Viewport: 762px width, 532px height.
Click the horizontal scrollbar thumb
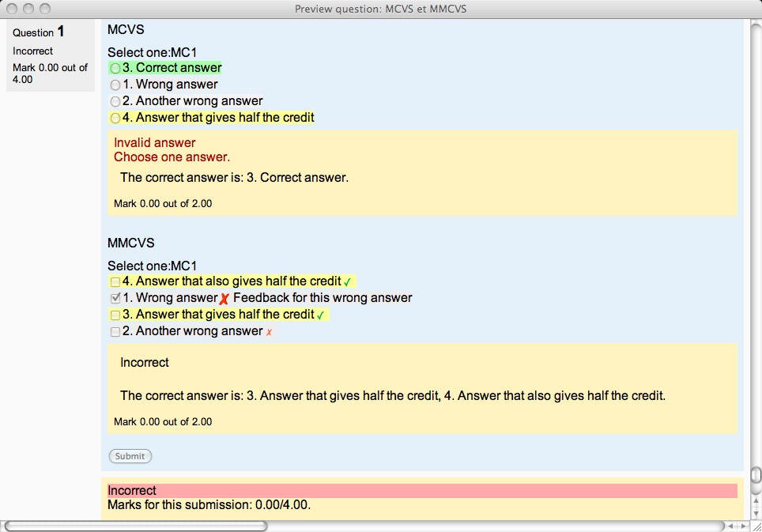(x=136, y=526)
